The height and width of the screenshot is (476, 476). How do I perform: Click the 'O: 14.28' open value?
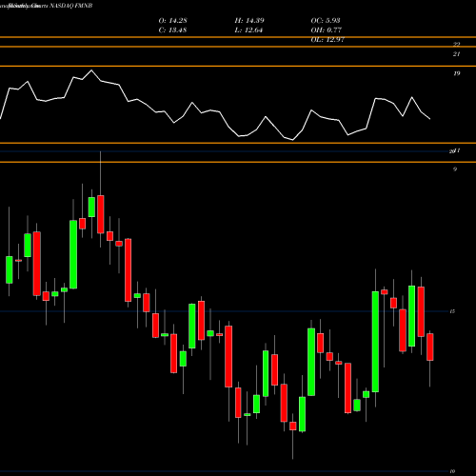[172, 21]
